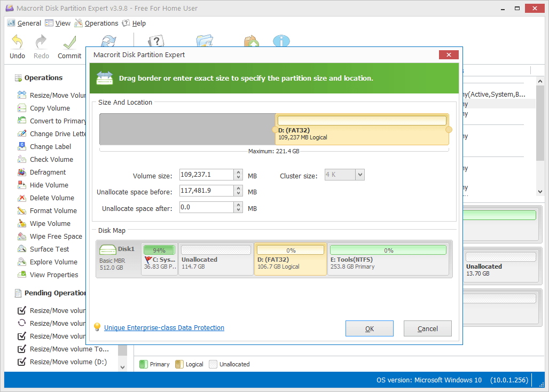Click the Disk1 drive icon in Disk Map
Viewport: 549px width, 392px height.
[107, 249]
